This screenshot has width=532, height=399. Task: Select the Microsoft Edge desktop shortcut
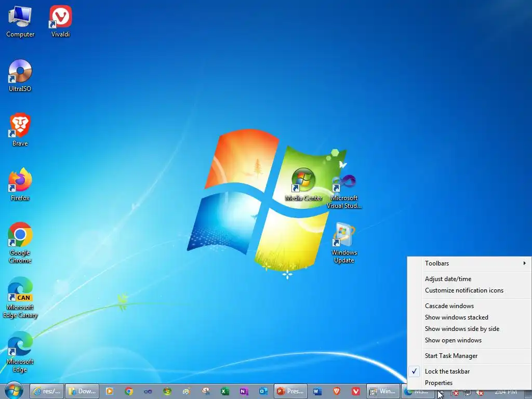point(20,352)
